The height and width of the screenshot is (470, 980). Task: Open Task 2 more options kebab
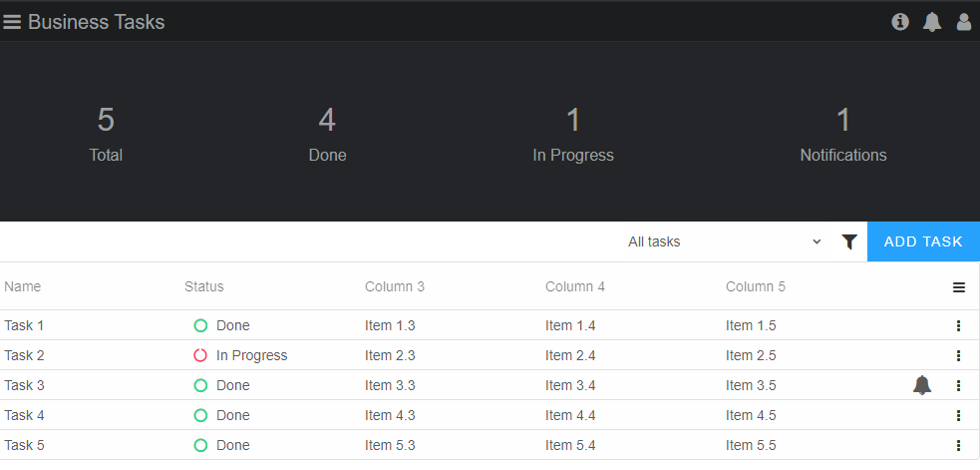point(959,355)
